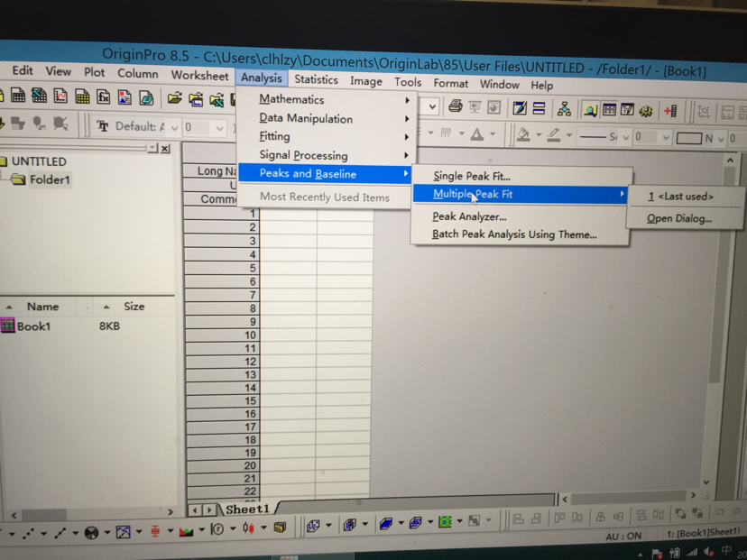Click the blue 3D surface plot icon
The height and width of the screenshot is (560, 747).
click(x=386, y=524)
